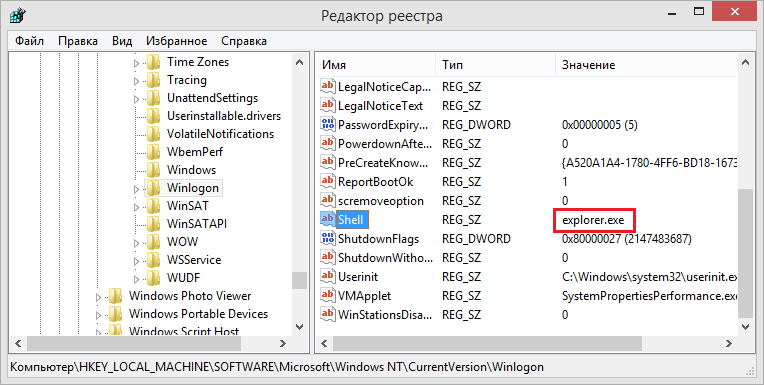Select the UnattendSettings folder icon
The width and height of the screenshot is (764, 385).
coord(153,98)
